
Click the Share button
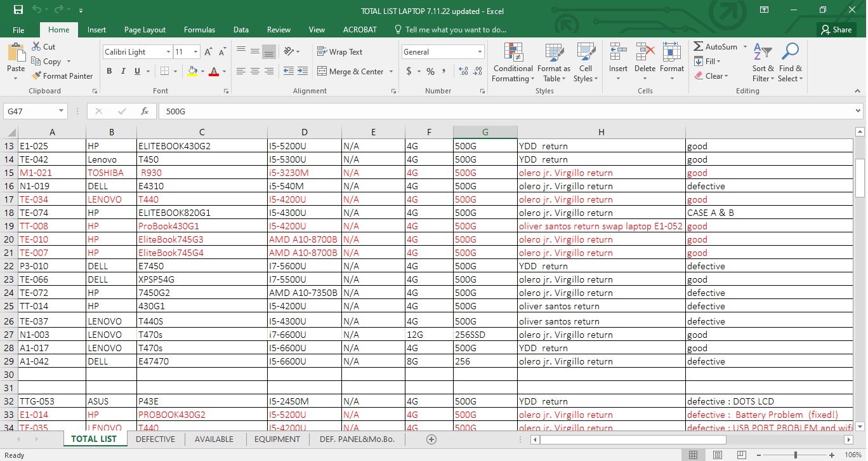(836, 30)
